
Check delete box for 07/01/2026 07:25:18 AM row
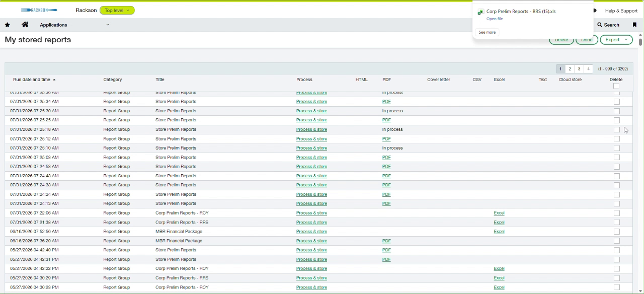coord(617,130)
